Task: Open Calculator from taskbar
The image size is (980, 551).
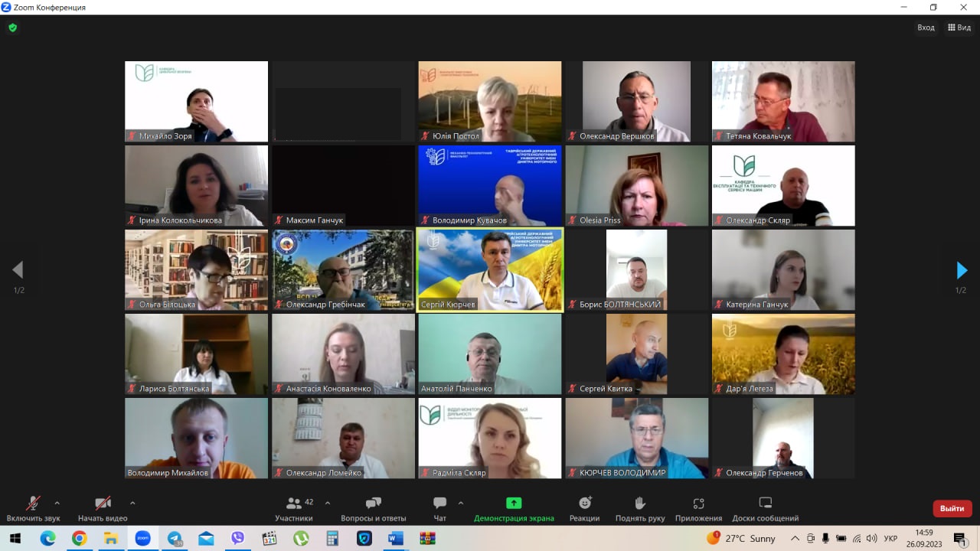Action: [x=332, y=538]
